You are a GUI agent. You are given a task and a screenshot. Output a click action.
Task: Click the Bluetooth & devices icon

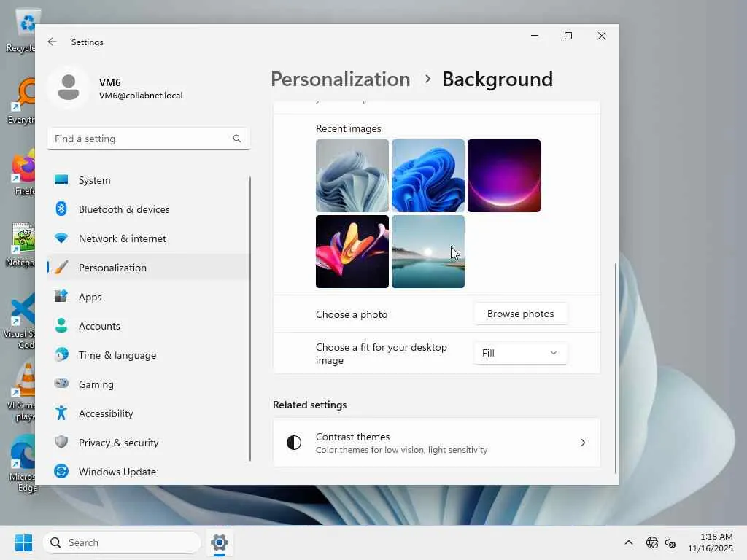point(61,209)
